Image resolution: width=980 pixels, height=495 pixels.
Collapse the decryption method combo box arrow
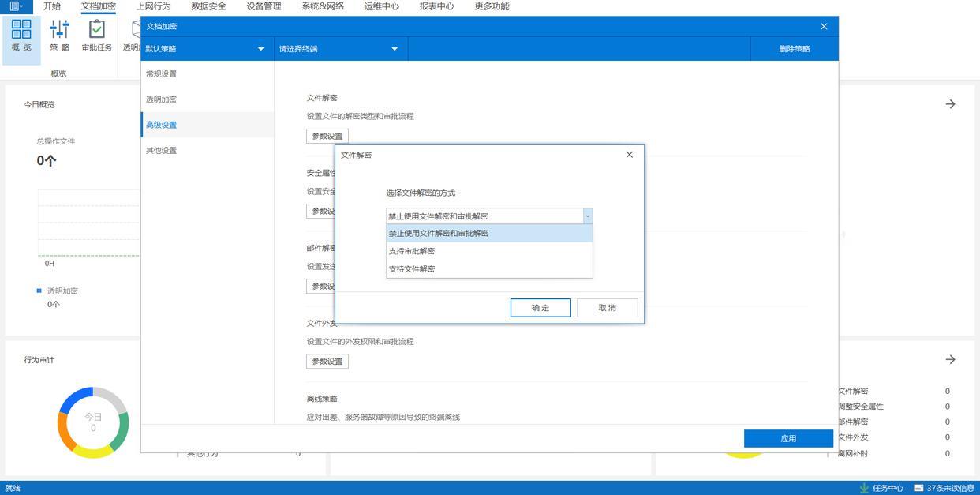coord(587,216)
